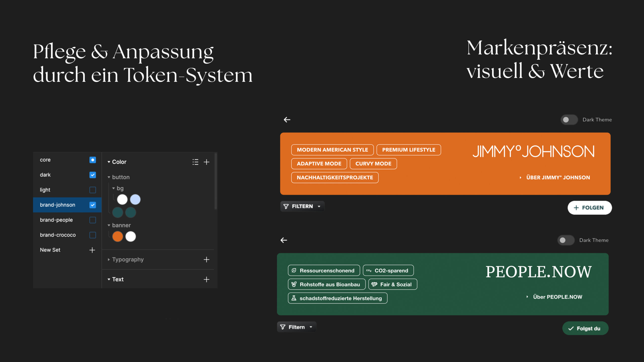
Task: Click the NACHHALTIGKEITSPROJEKTE tag
Action: pos(335,177)
